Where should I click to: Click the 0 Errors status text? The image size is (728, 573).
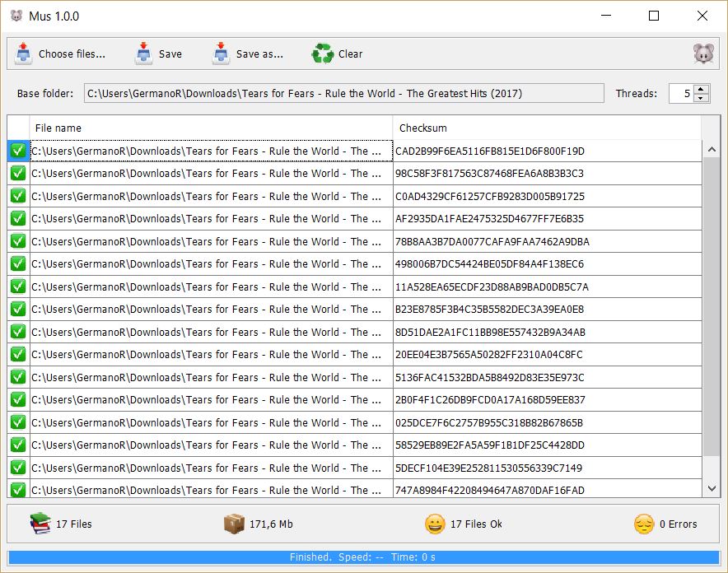pos(678,524)
